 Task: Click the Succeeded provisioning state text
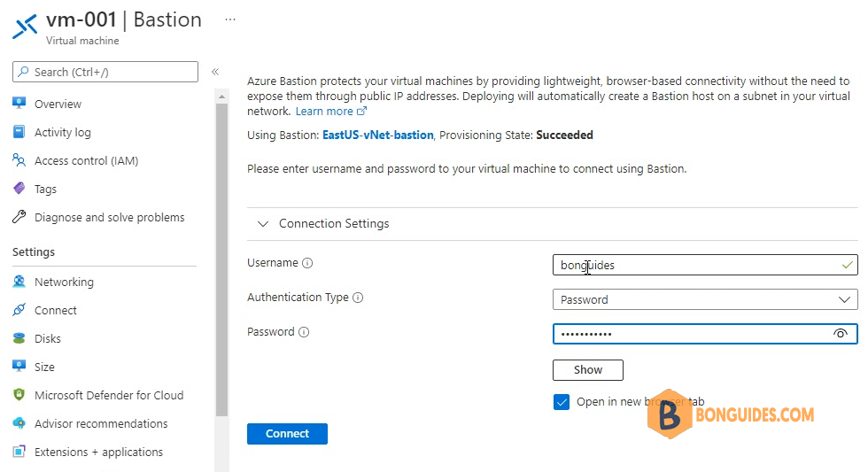coord(565,135)
